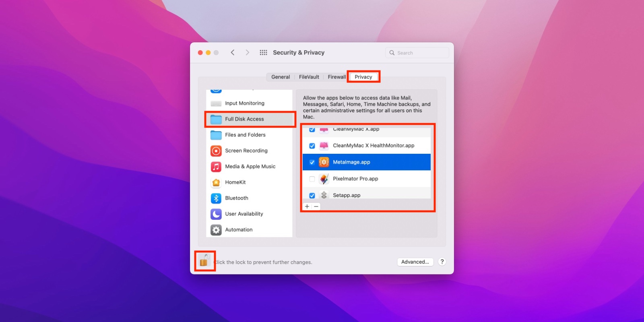This screenshot has height=322, width=644.
Task: Add an app with the plus button
Action: tap(307, 206)
